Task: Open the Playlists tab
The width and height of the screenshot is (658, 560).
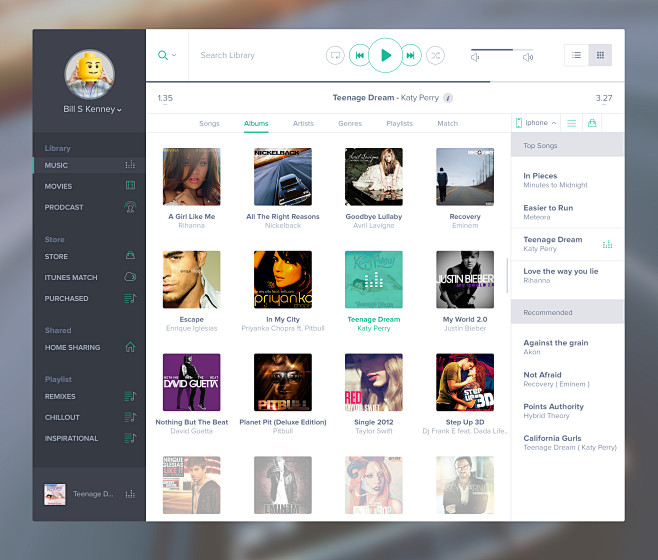Action: (x=400, y=123)
